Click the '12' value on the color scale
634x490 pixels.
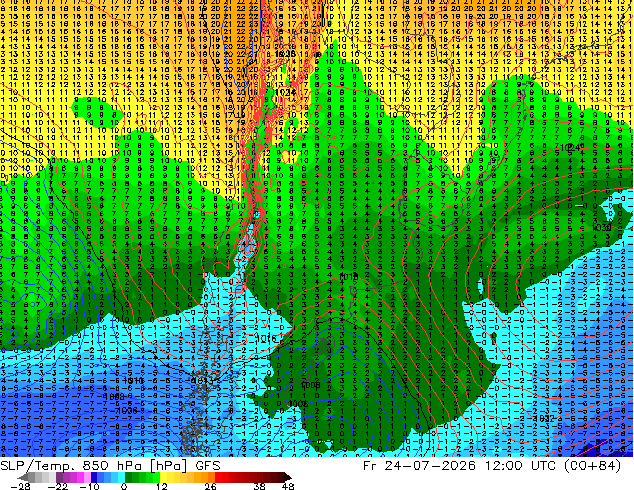[161, 486]
